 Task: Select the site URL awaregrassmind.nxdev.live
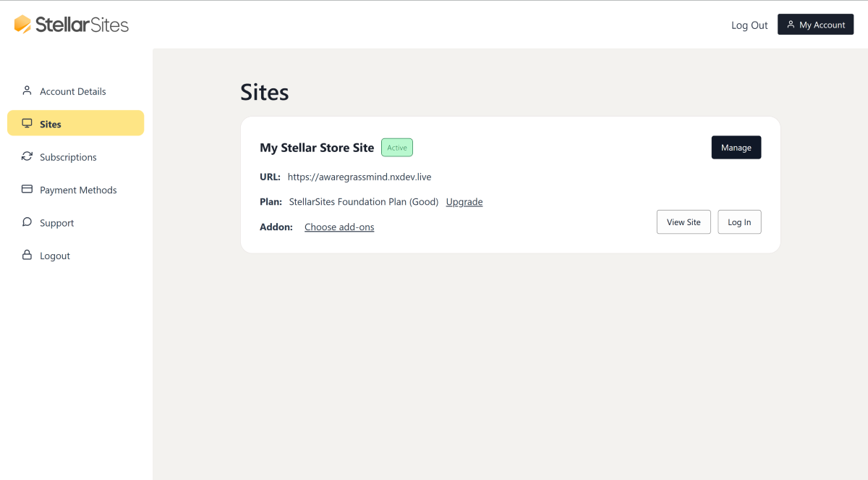[359, 176]
